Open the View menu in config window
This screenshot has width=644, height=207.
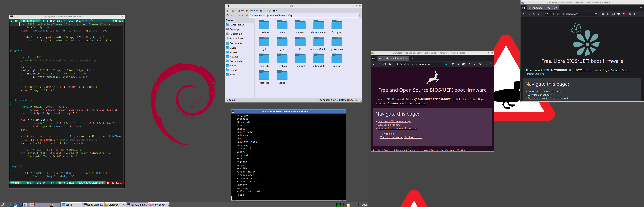click(x=241, y=10)
